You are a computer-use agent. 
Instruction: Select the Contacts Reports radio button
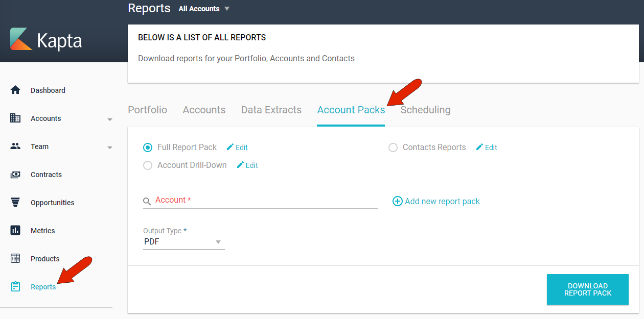393,147
